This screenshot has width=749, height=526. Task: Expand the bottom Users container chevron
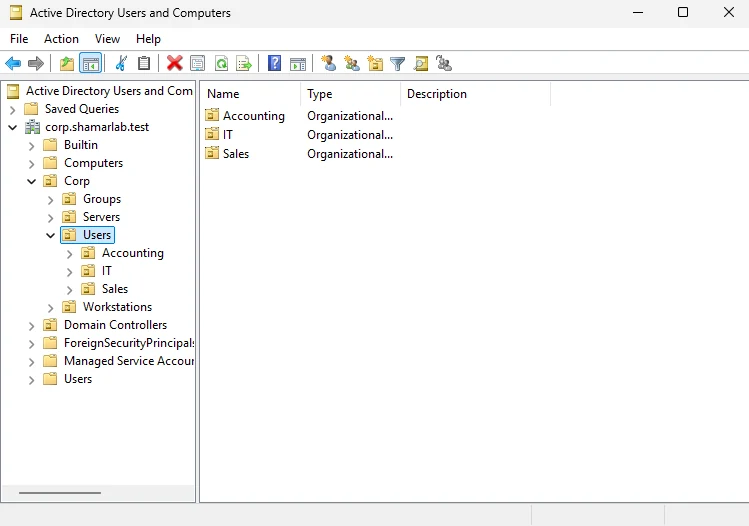click(32, 380)
